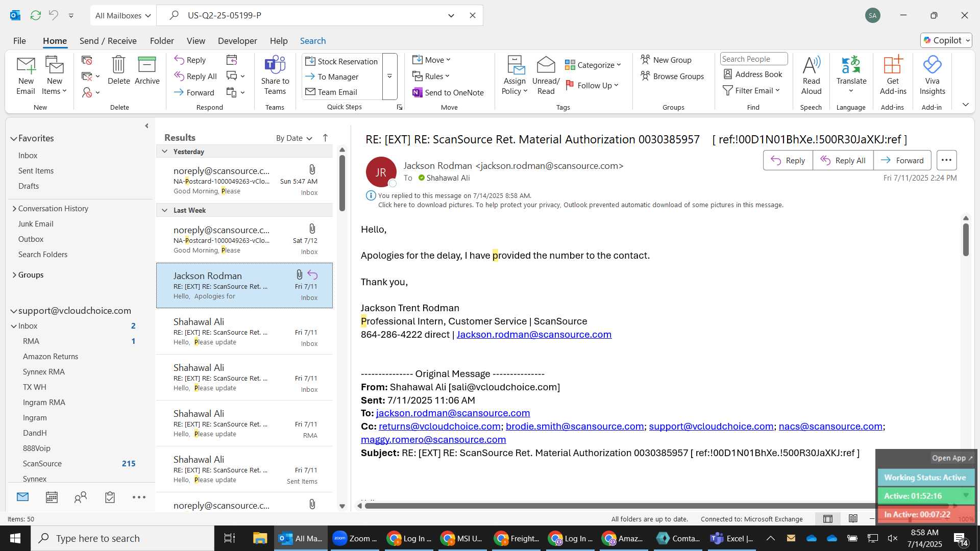Open File Explorer from taskbar
This screenshot has width=980, height=551.
point(260,538)
